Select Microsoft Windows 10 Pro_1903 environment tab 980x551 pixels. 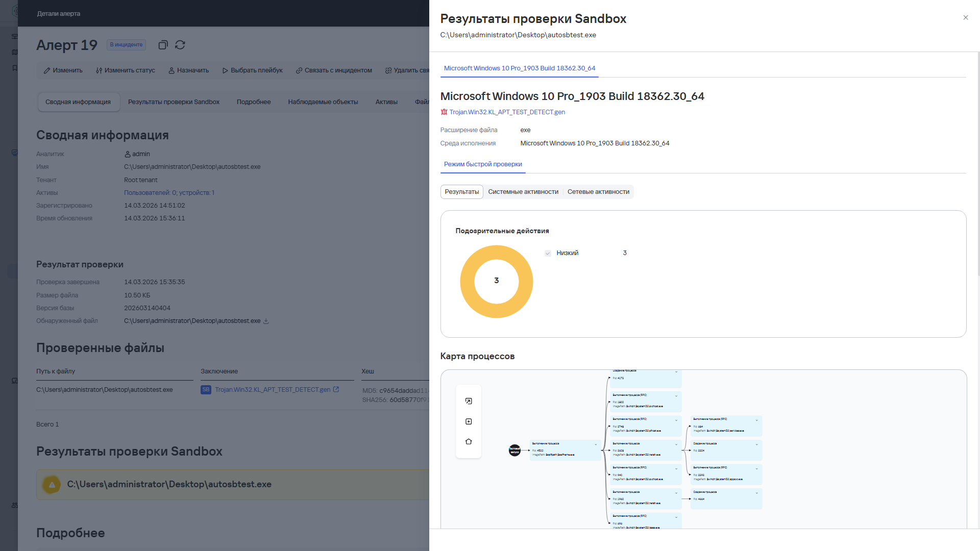[x=519, y=68]
